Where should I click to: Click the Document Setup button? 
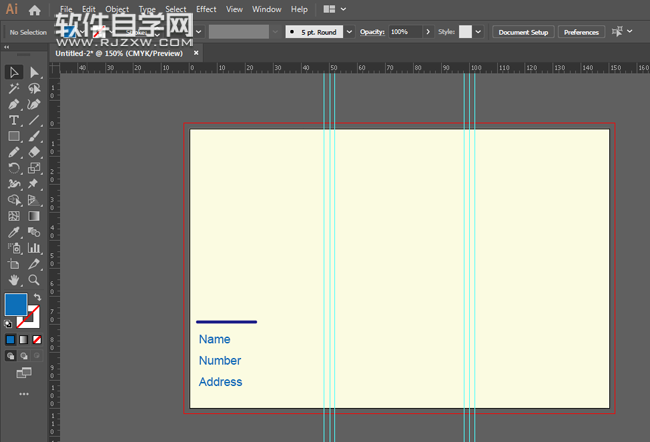click(523, 32)
